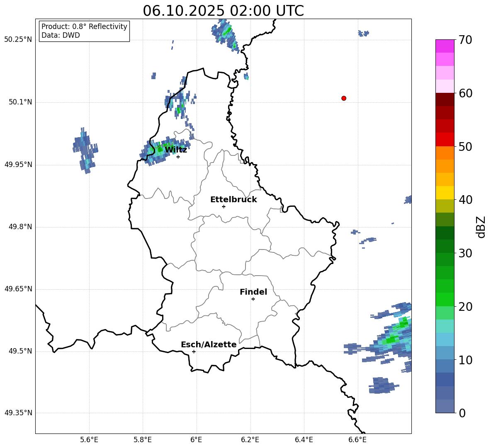
Task: Click the 40 tick on colorbar
Action: [x=465, y=200]
